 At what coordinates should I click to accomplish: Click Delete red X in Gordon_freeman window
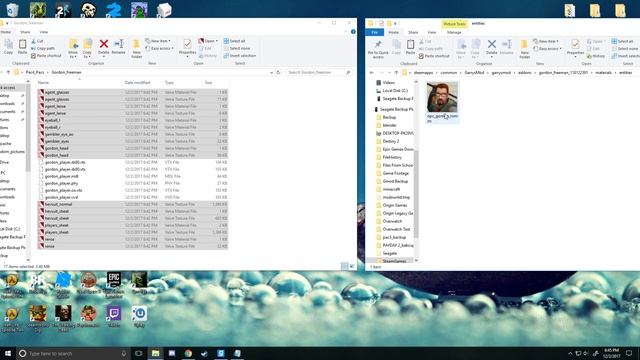tap(104, 44)
